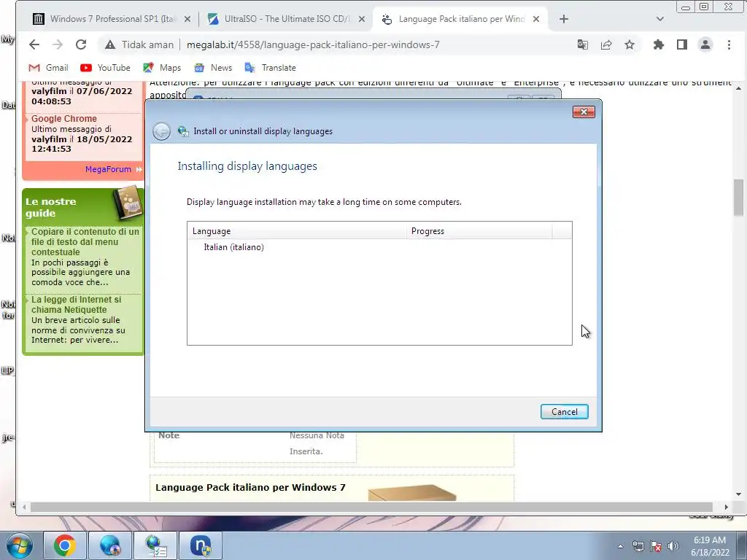Close the UltraISO tab
Viewport: 747px width, 560px height.
coord(362,19)
